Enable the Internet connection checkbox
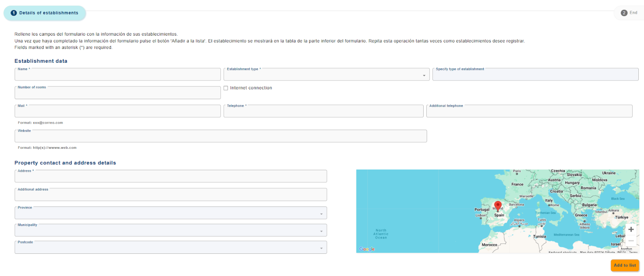This screenshot has height=276, width=644. [226, 88]
